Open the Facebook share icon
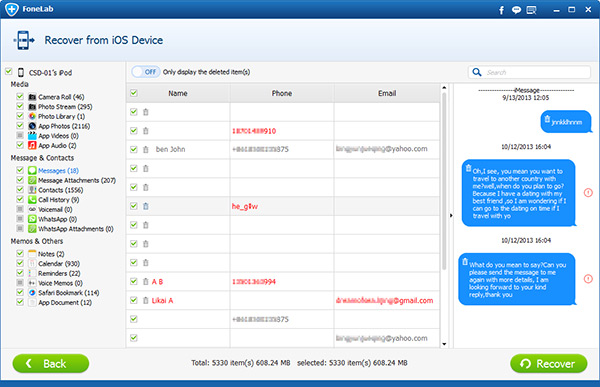The height and width of the screenshot is (387, 600). [x=501, y=10]
